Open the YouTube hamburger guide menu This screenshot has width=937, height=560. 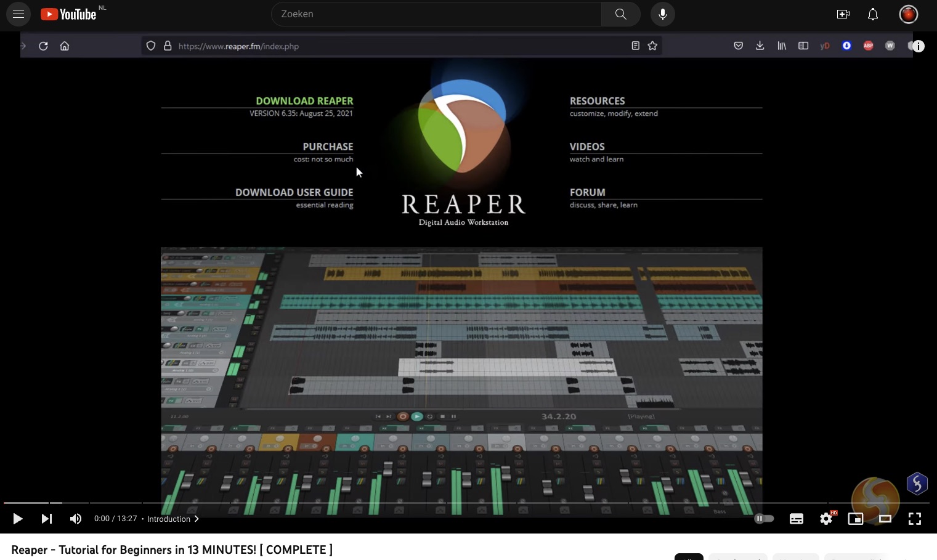coord(18,14)
